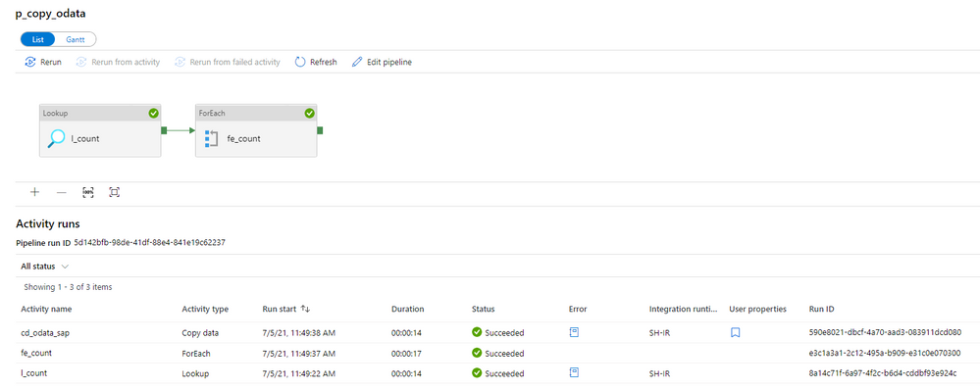The width and height of the screenshot is (980, 389).
Task: Refresh the activity runs
Action: pyautogui.click(x=316, y=62)
